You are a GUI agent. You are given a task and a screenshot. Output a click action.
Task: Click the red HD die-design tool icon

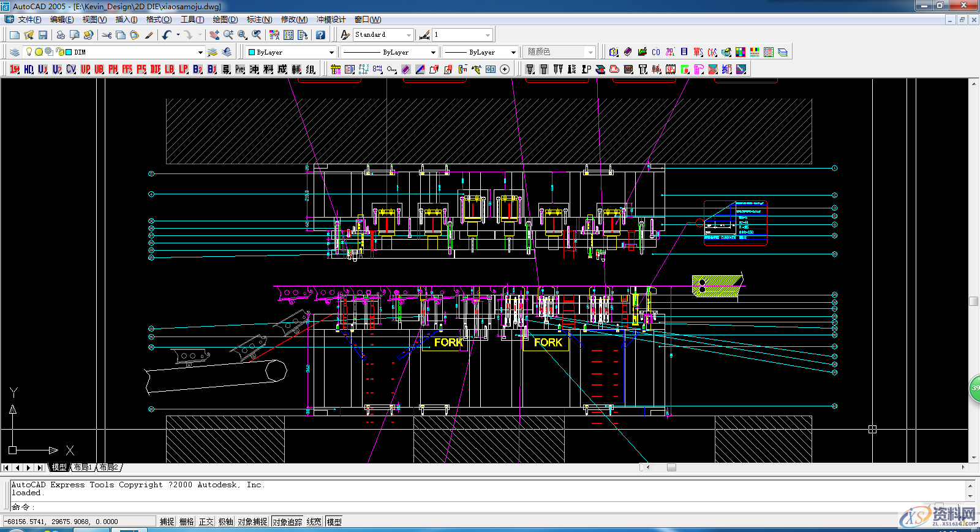pyautogui.click(x=29, y=69)
